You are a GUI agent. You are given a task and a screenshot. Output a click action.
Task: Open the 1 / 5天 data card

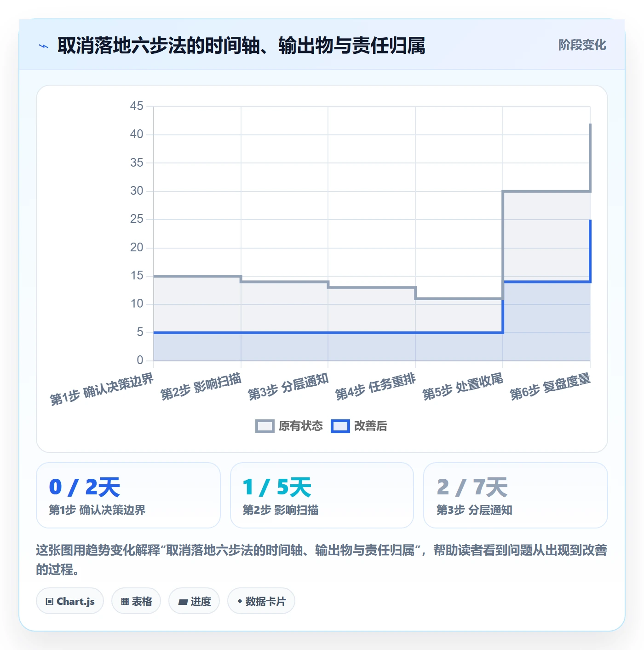pos(322,495)
